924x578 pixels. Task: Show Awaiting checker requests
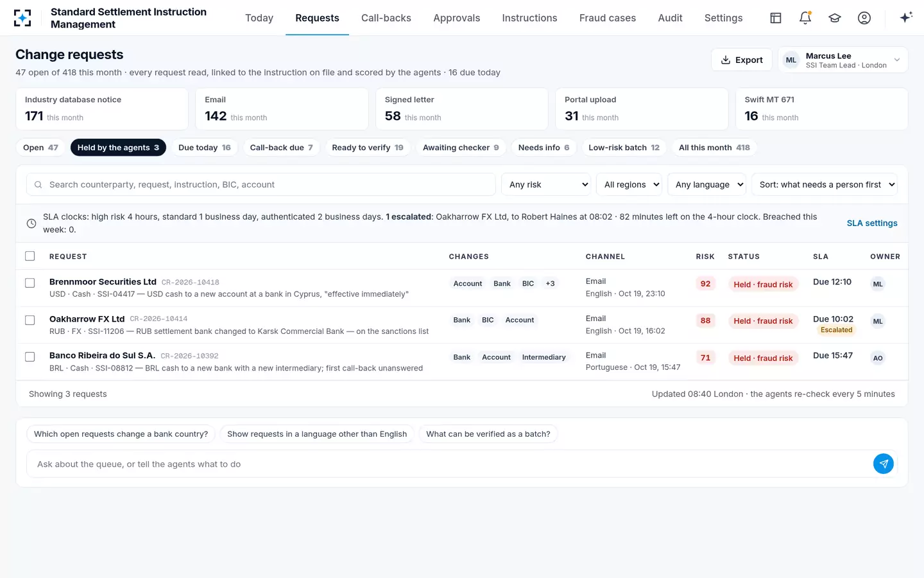pyautogui.click(x=461, y=148)
